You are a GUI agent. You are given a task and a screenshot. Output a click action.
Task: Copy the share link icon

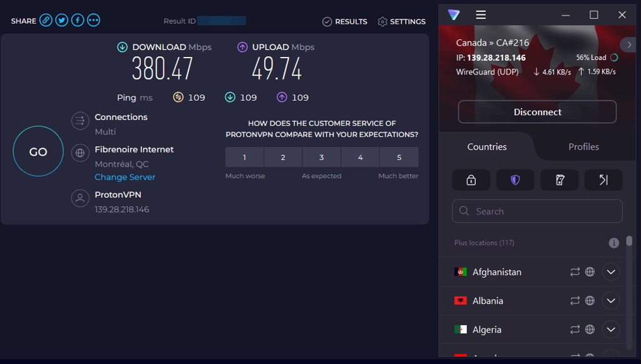46,21
